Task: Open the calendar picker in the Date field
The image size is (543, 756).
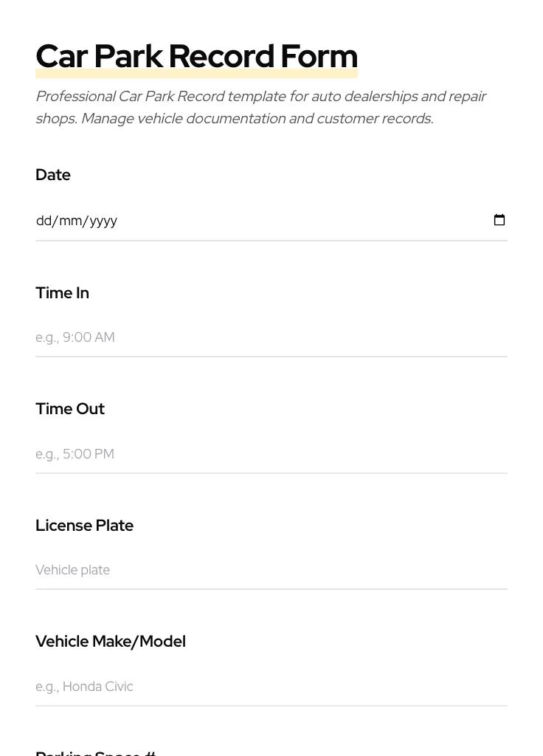Action: (499, 220)
